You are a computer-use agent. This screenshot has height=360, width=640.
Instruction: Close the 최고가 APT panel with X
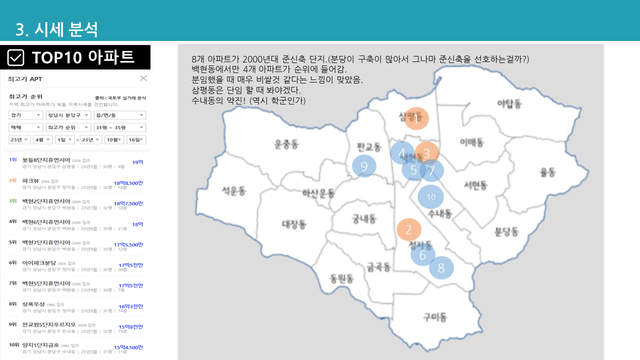[x=143, y=78]
